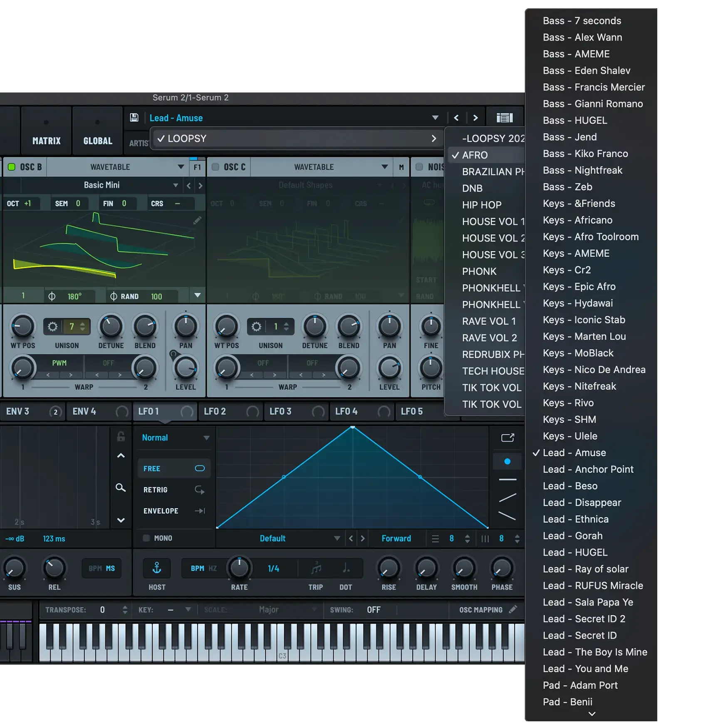Image resolution: width=728 pixels, height=728 pixels.
Task: Select FREE LFO trigger mode
Action: pyautogui.click(x=174, y=468)
